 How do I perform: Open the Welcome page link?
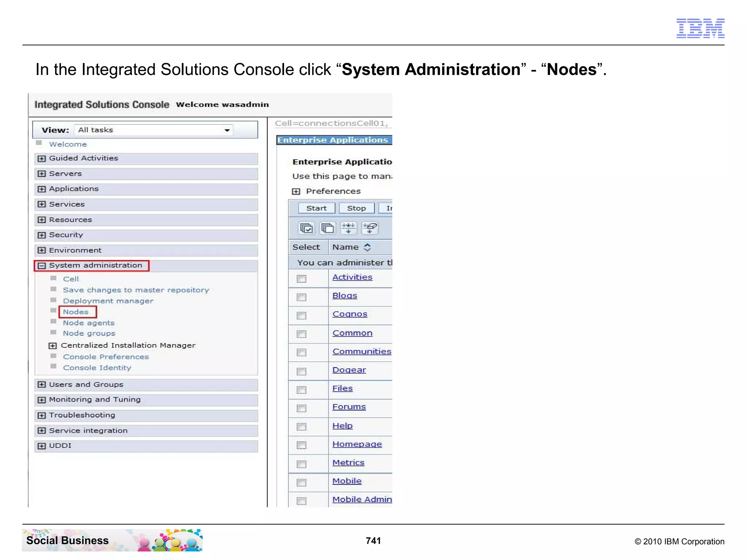pos(68,144)
